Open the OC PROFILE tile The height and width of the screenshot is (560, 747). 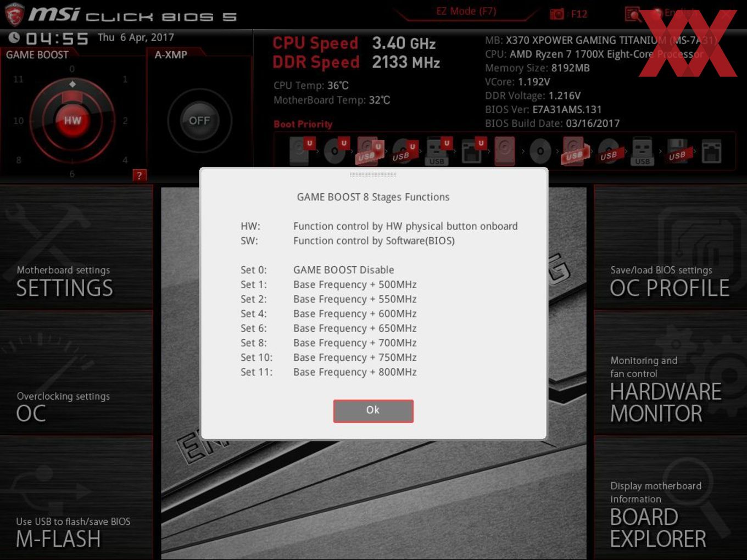pyautogui.click(x=670, y=248)
